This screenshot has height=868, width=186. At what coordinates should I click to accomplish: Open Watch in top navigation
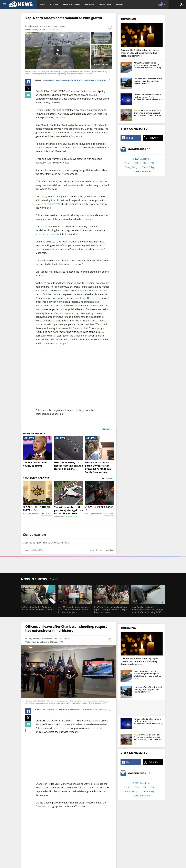click(x=119, y=4)
